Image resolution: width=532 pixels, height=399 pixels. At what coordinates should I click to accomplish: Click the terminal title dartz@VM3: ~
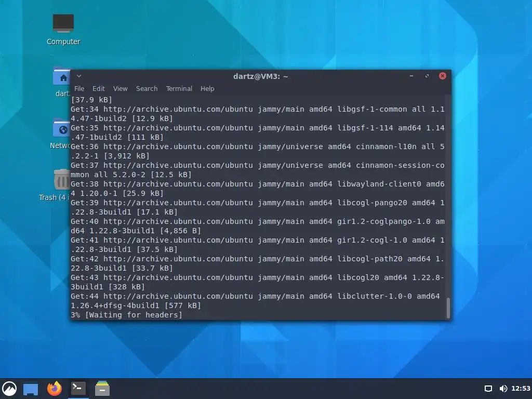[261, 76]
